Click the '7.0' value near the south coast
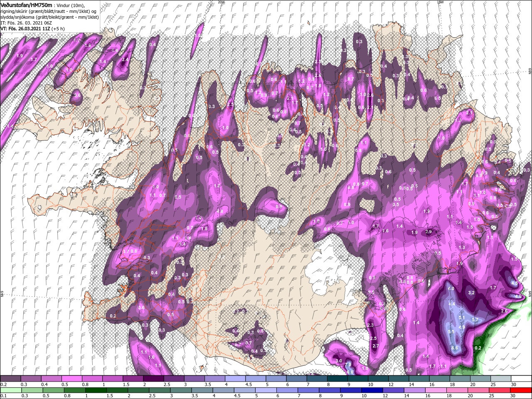The height and width of the screenshot is (399, 532). pos(348,365)
